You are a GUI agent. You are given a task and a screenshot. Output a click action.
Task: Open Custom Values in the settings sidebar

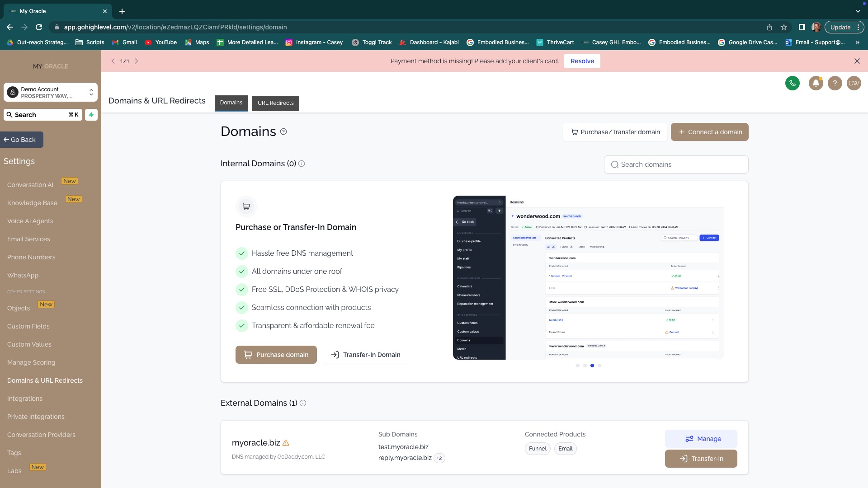coord(29,344)
